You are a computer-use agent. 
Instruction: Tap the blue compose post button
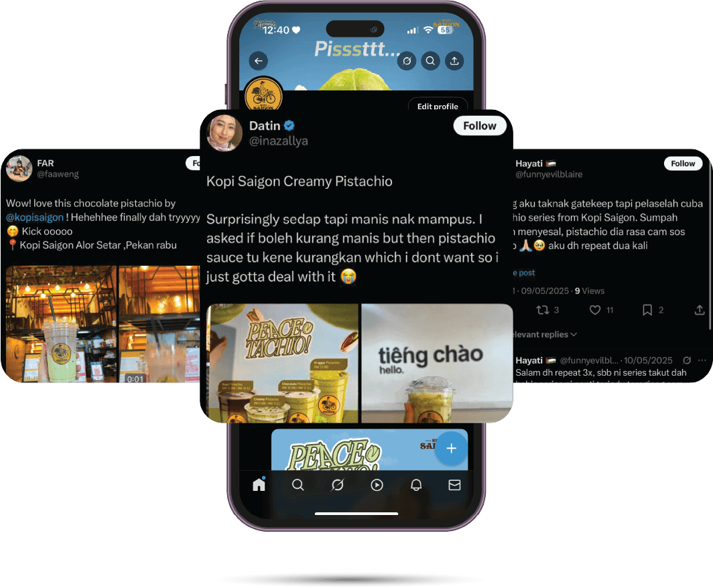(451, 449)
